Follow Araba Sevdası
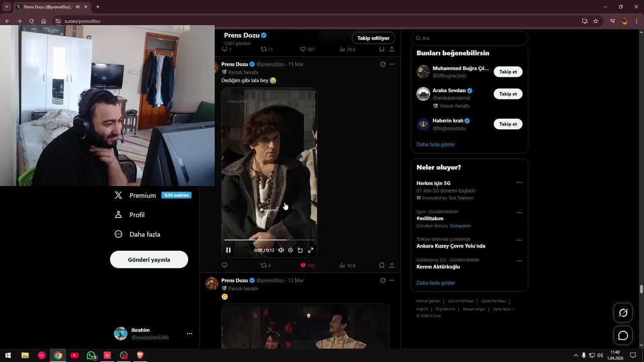Screen dimensions: 644x362 click(x=508, y=94)
